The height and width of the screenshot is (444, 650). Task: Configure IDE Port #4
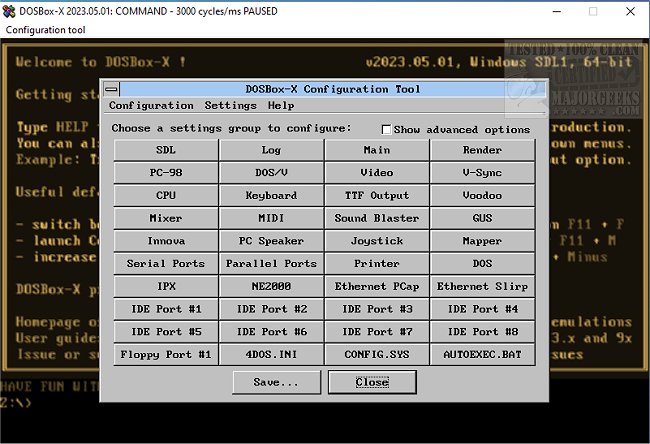pyautogui.click(x=483, y=310)
